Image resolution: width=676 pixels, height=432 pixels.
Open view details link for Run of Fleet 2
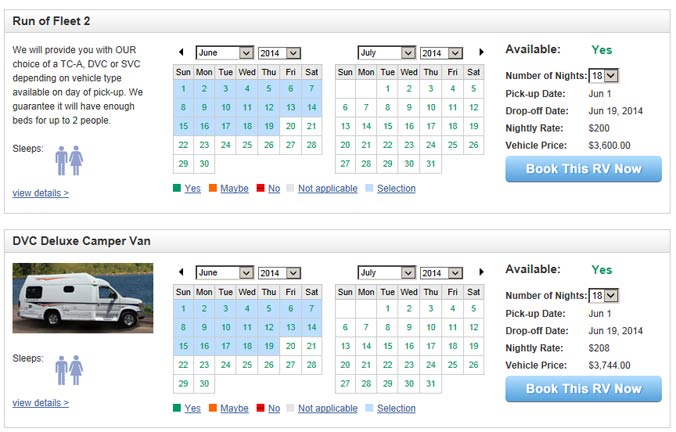(x=41, y=193)
